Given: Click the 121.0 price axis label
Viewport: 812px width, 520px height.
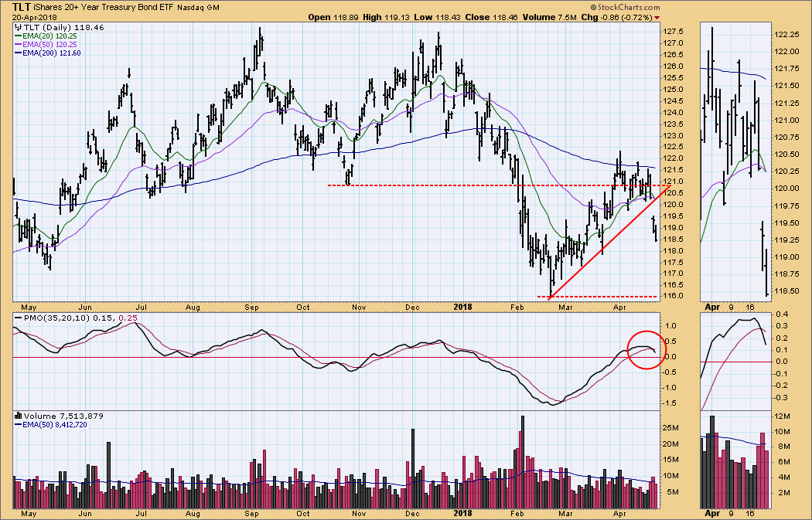Looking at the screenshot, I should (x=673, y=181).
